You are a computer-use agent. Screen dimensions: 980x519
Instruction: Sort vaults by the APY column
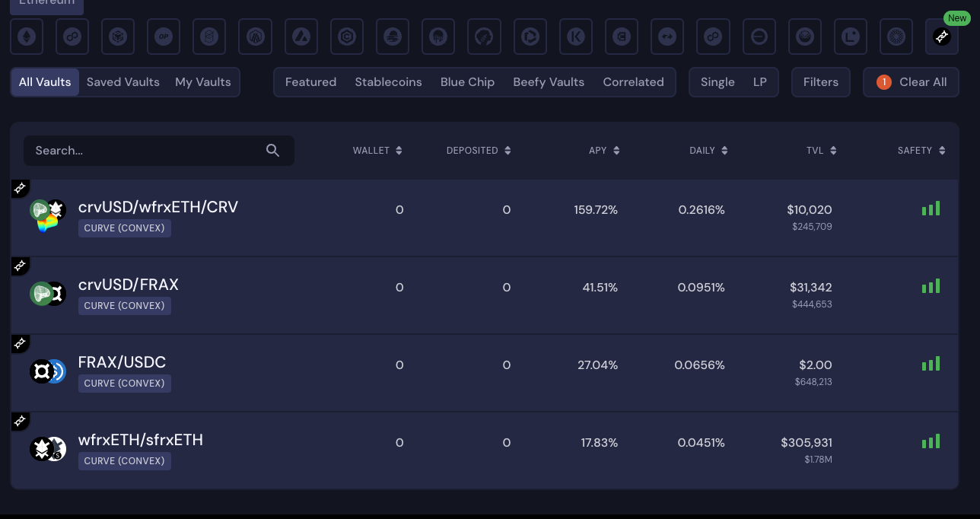tap(604, 151)
